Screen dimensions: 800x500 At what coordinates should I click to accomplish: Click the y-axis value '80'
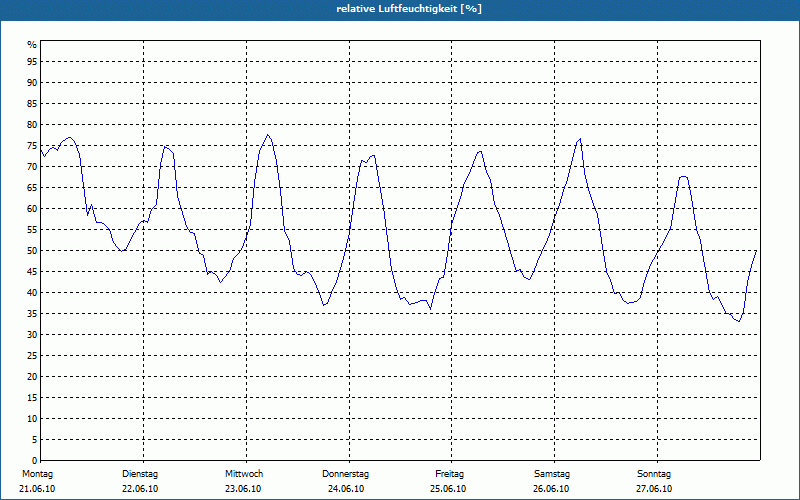pyautogui.click(x=32, y=124)
